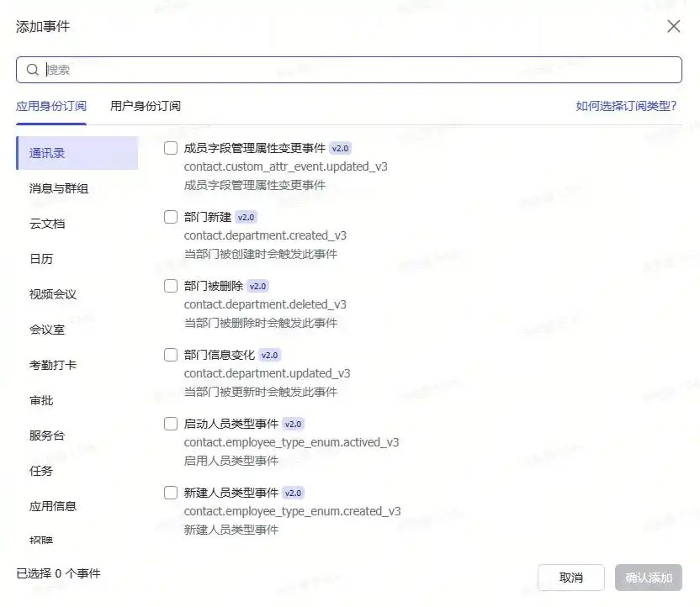Select 部门信息变化 event checkbox

[x=171, y=355]
